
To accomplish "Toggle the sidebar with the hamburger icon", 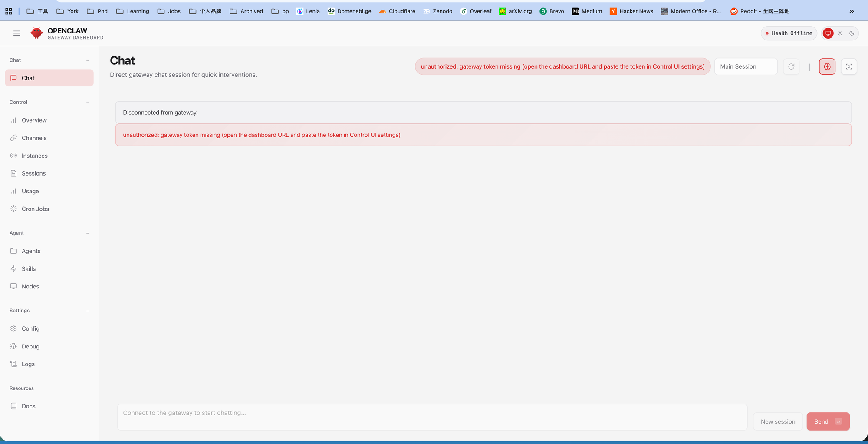I will click(x=16, y=33).
